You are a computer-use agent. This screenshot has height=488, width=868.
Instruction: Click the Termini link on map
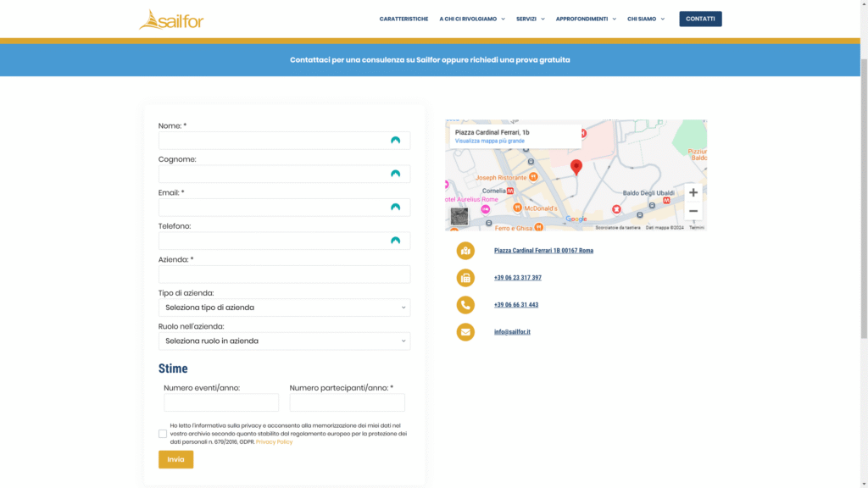(697, 227)
